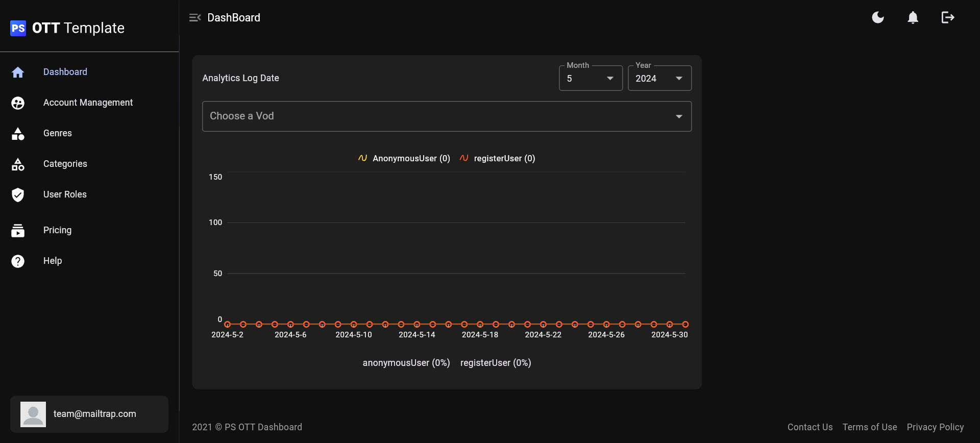Click the user profile avatar thumbnail
Image resolution: width=980 pixels, height=443 pixels.
point(33,414)
